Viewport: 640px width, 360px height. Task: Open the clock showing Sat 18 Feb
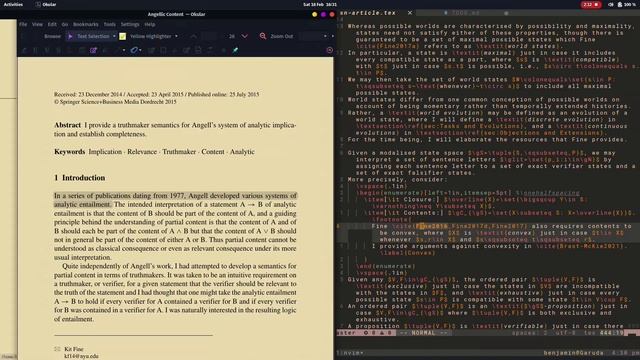[320, 4]
